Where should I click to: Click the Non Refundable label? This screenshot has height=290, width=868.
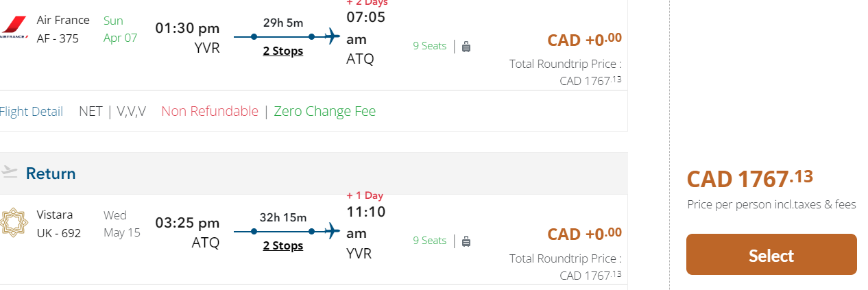(210, 111)
